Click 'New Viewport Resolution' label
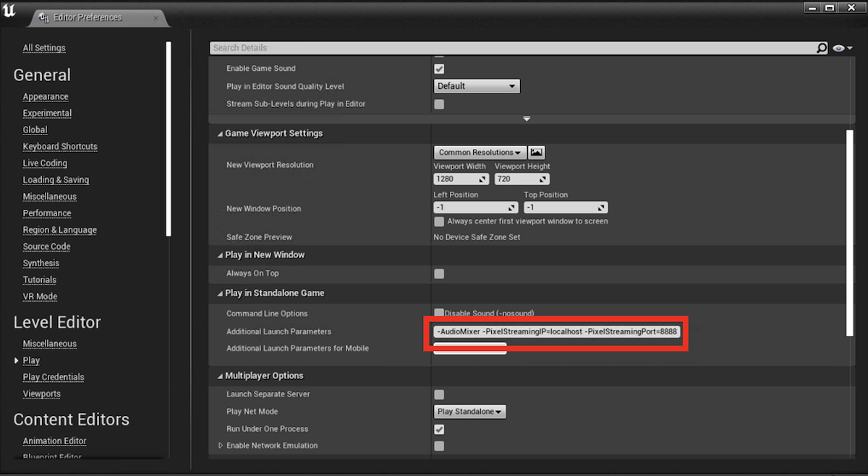The height and width of the screenshot is (476, 868). pos(270,165)
